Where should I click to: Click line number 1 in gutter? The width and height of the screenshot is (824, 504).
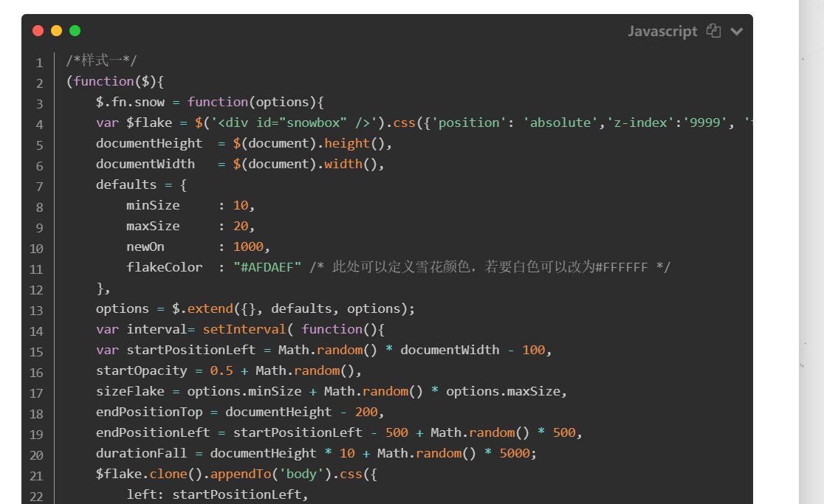click(39, 63)
